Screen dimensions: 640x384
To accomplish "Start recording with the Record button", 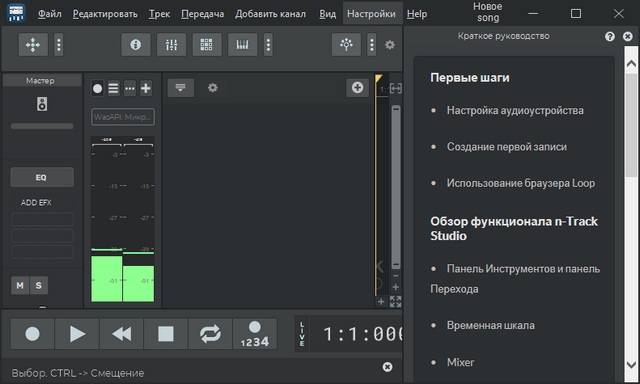I will point(32,334).
